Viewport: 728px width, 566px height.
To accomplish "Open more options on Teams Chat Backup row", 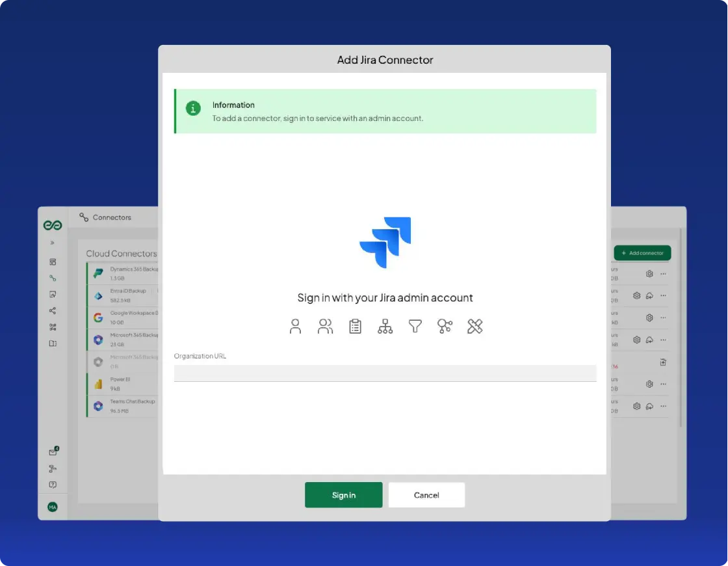I will pyautogui.click(x=663, y=406).
